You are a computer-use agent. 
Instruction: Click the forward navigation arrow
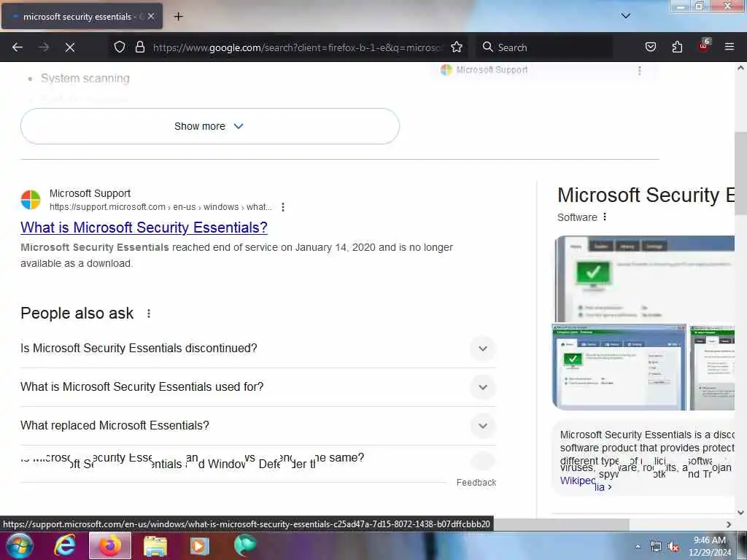44,47
